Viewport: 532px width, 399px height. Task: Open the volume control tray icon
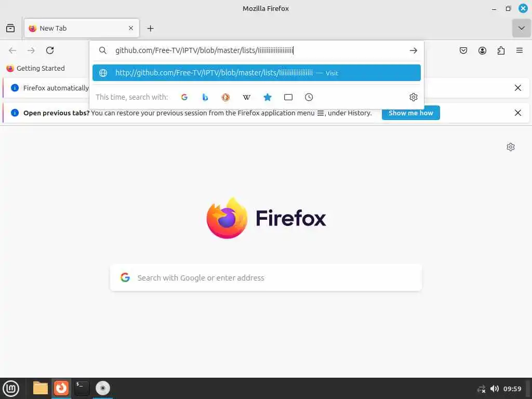point(495,389)
